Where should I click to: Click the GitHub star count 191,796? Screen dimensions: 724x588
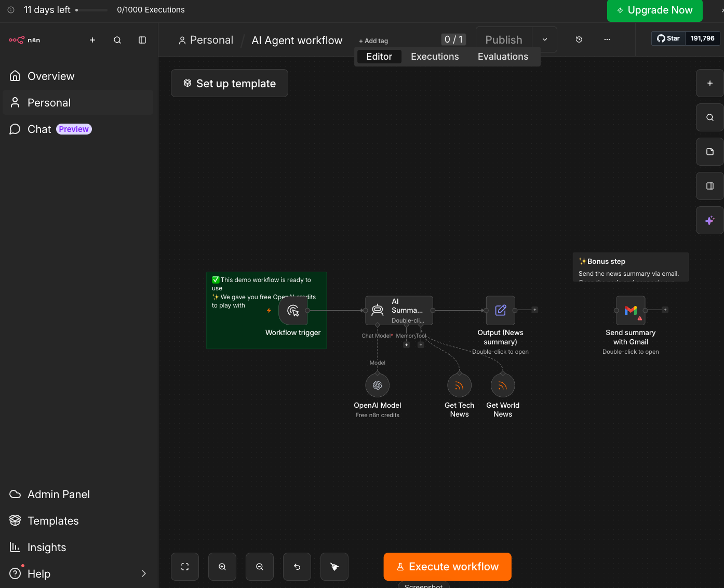702,38
